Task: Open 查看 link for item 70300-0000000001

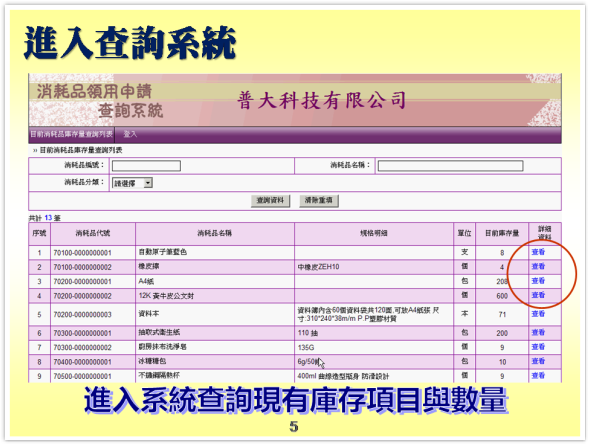Action: (538, 333)
